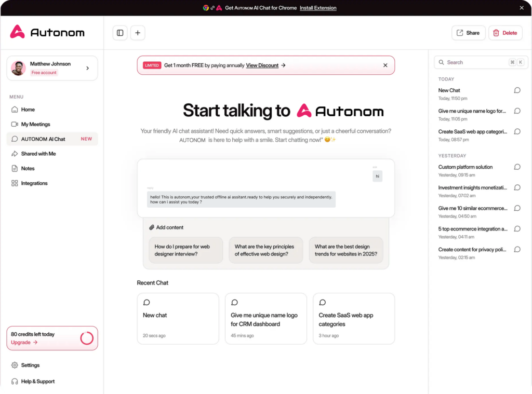Open Notes from the menu
Screen dimensions: 532x394
click(x=52, y=169)
